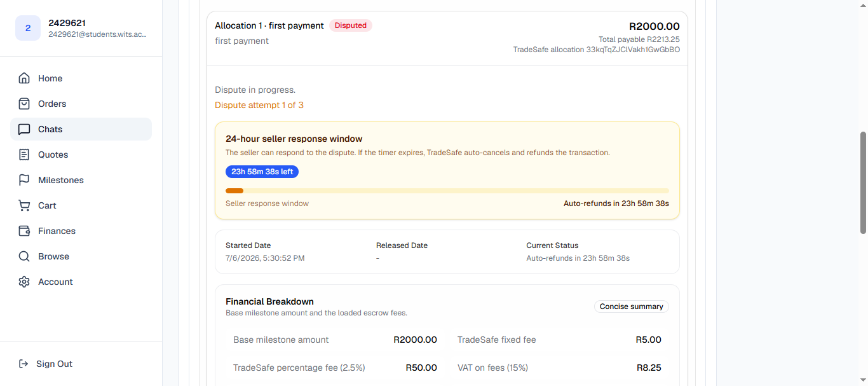The height and width of the screenshot is (386, 868).
Task: Open Account via the gear icon
Action: [24, 282]
